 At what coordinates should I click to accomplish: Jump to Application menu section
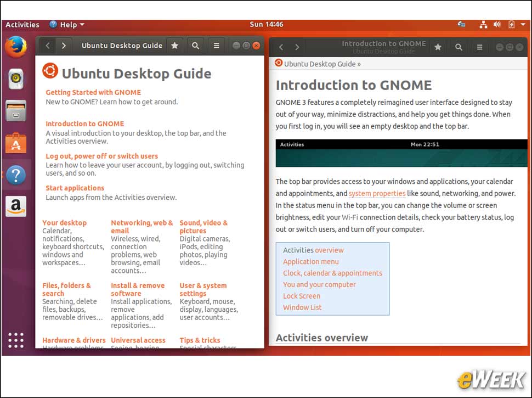click(311, 261)
